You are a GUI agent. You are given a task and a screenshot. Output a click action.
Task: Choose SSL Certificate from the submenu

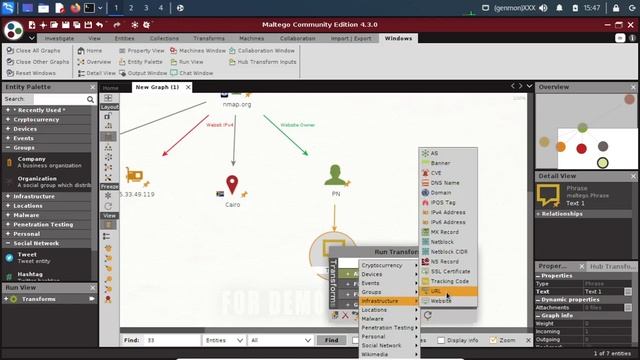(x=448, y=271)
